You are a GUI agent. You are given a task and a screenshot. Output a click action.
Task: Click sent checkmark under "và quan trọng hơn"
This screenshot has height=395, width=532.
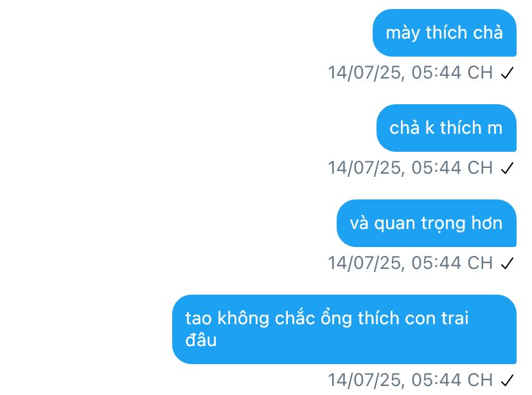[x=507, y=263]
